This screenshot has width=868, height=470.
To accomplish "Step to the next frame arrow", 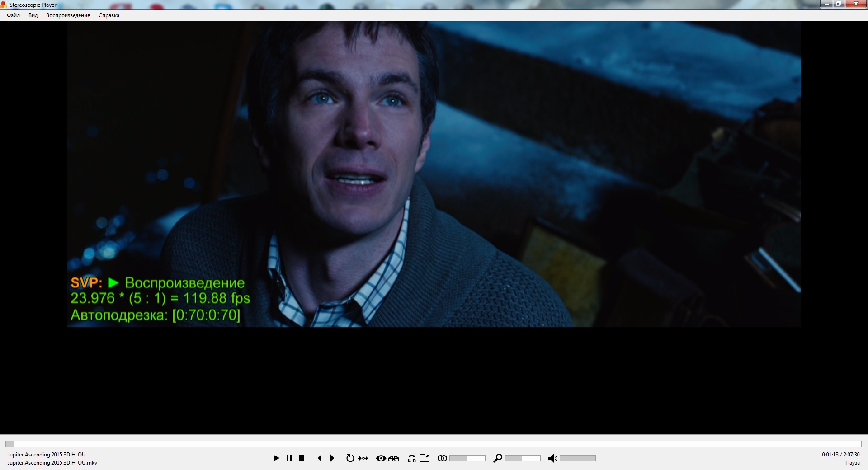I will tap(332, 458).
